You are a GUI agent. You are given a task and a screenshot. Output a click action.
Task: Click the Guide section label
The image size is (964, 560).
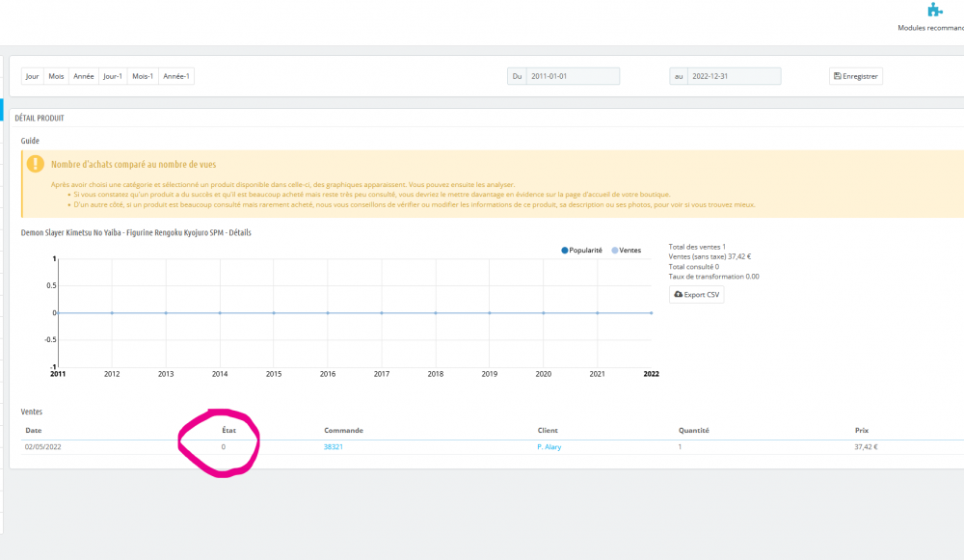click(30, 141)
